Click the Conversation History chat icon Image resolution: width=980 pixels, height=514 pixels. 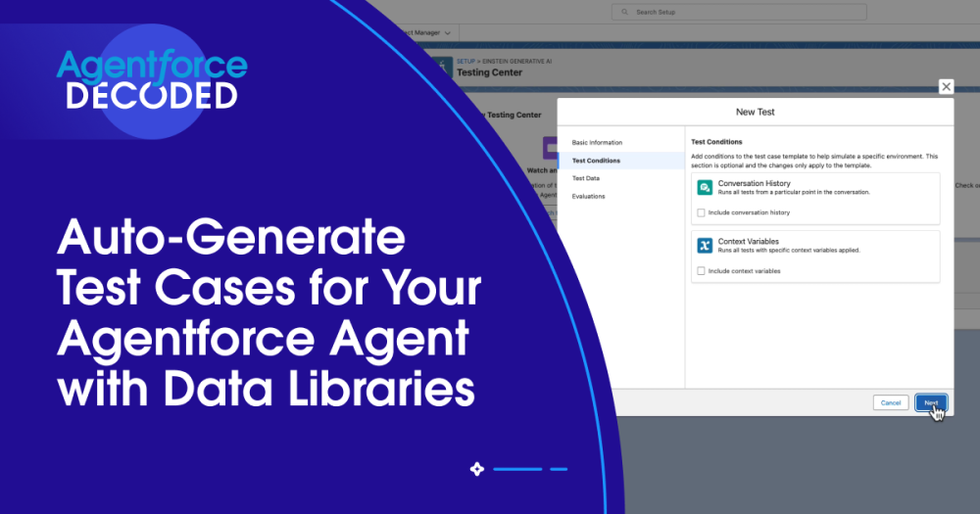704,187
